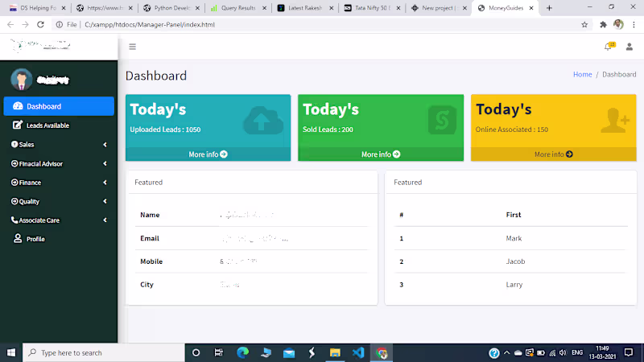
Task: Reload the page with the browser refresh icon
Action: 40,25
